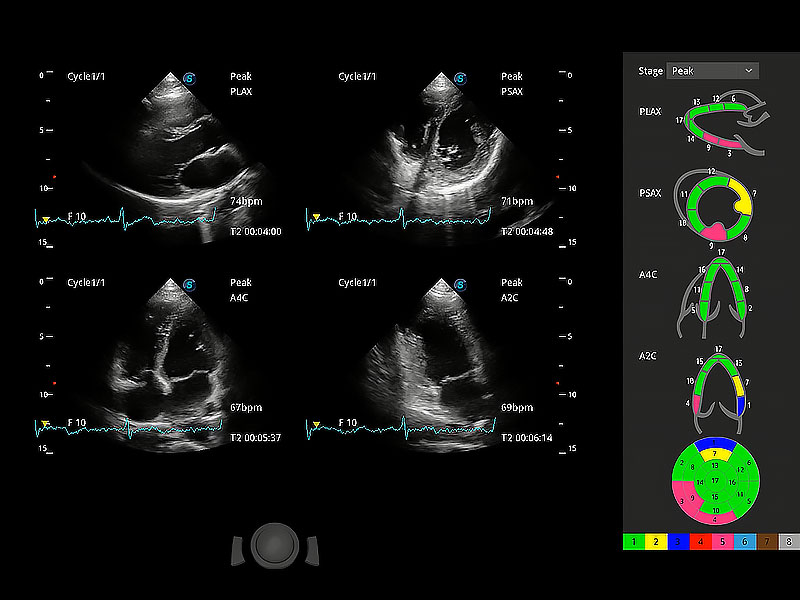Select the brown score 7 swatch
Image resolution: width=800 pixels, height=600 pixels.
[766, 541]
